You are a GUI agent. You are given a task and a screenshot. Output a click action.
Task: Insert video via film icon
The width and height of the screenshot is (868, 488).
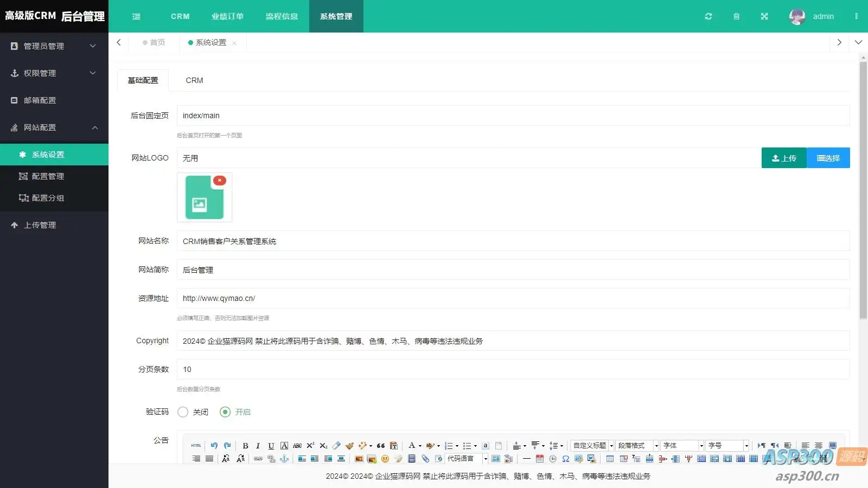(x=412, y=459)
